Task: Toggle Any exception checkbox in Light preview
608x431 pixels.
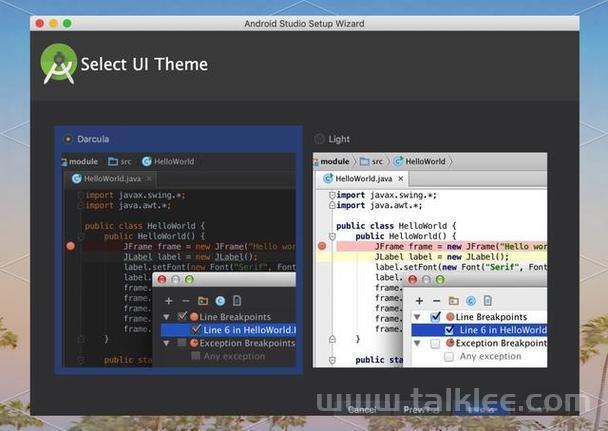Action: coord(449,357)
